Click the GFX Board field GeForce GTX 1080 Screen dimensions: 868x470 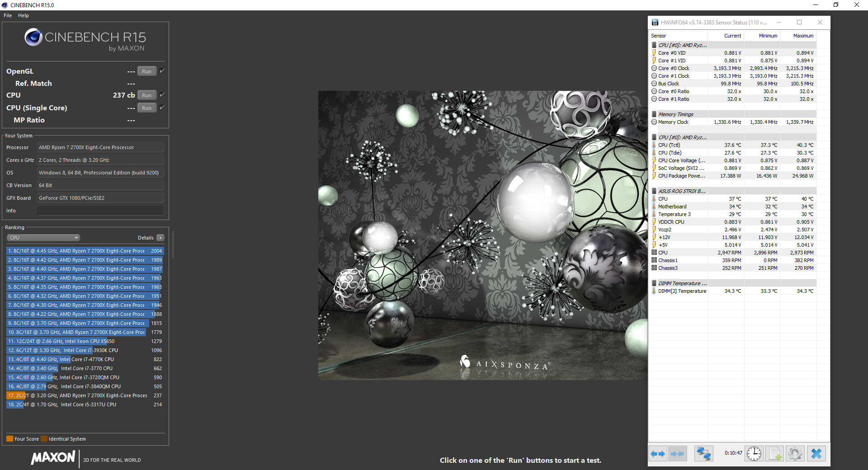pyautogui.click(x=100, y=198)
